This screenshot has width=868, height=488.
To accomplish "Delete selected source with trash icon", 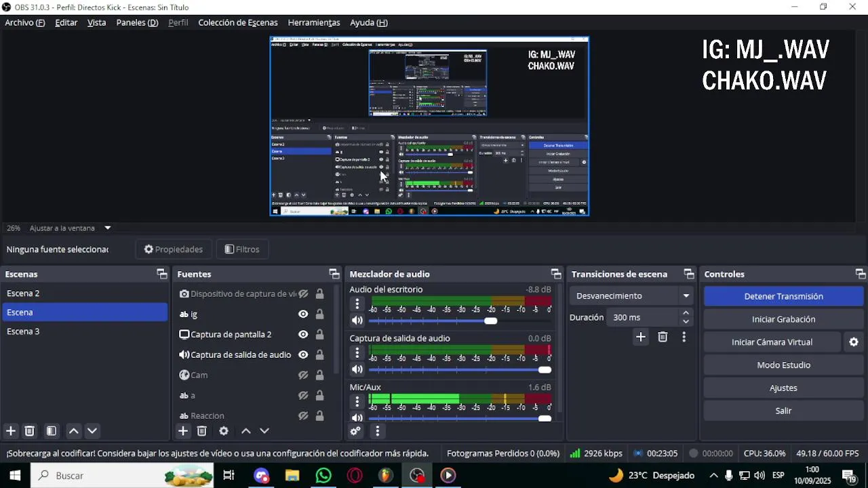I will click(x=202, y=431).
